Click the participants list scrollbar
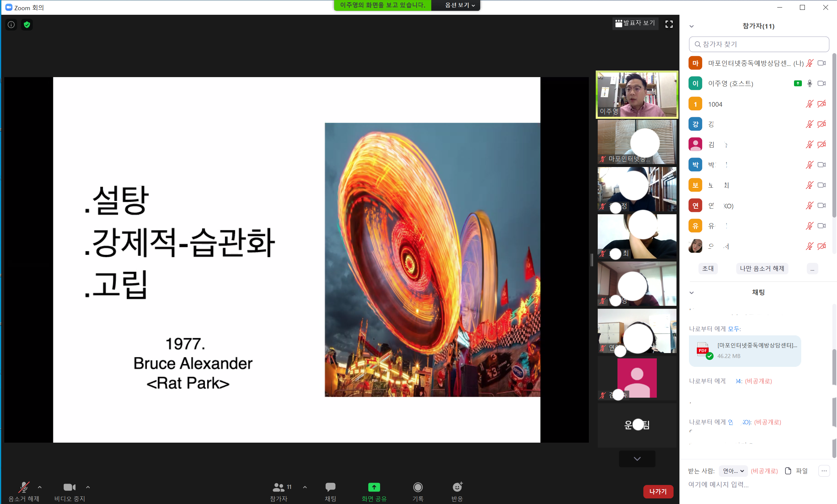Viewport: 837px width, 504px height. tap(834, 135)
